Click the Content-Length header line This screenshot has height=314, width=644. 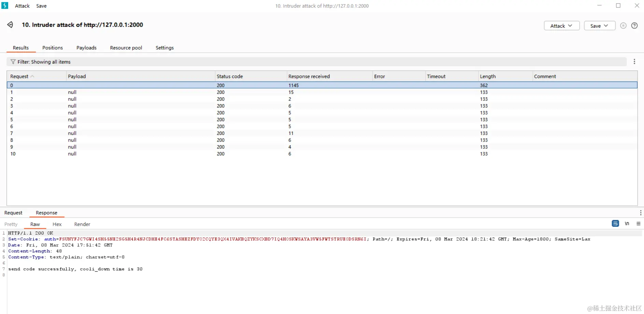tap(35, 251)
